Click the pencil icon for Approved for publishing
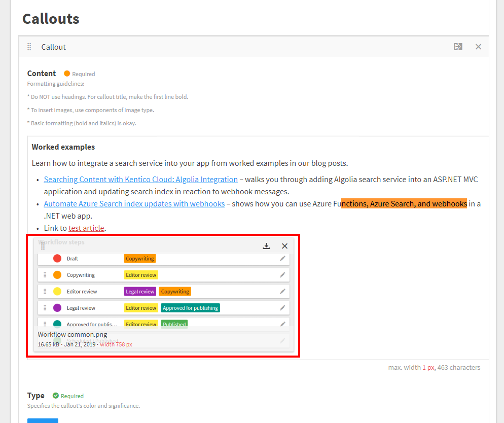The image size is (504, 423). click(282, 324)
